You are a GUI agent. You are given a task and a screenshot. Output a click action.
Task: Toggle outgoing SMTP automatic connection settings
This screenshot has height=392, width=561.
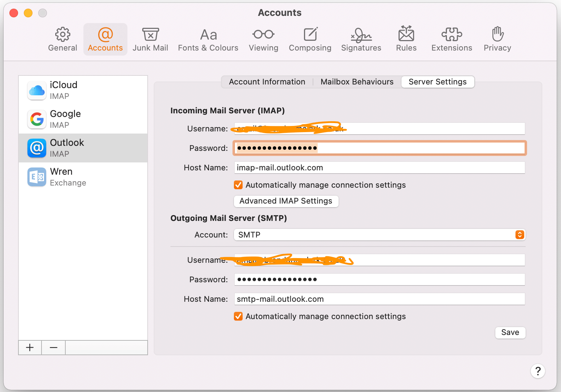238,317
